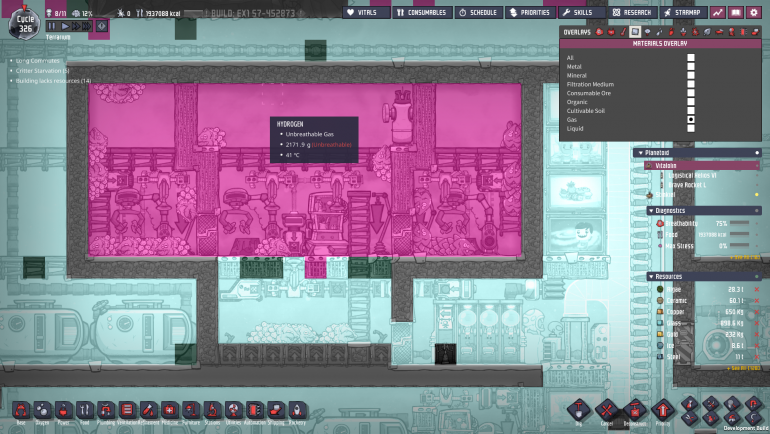Check the Filtration Medium filter
Viewport: 770px width, 434px height.
[691, 84]
